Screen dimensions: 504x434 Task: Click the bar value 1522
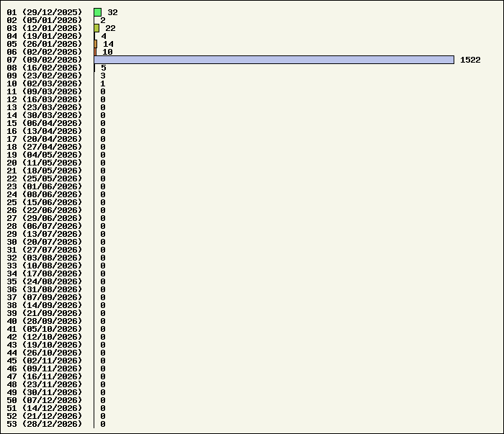click(470, 60)
